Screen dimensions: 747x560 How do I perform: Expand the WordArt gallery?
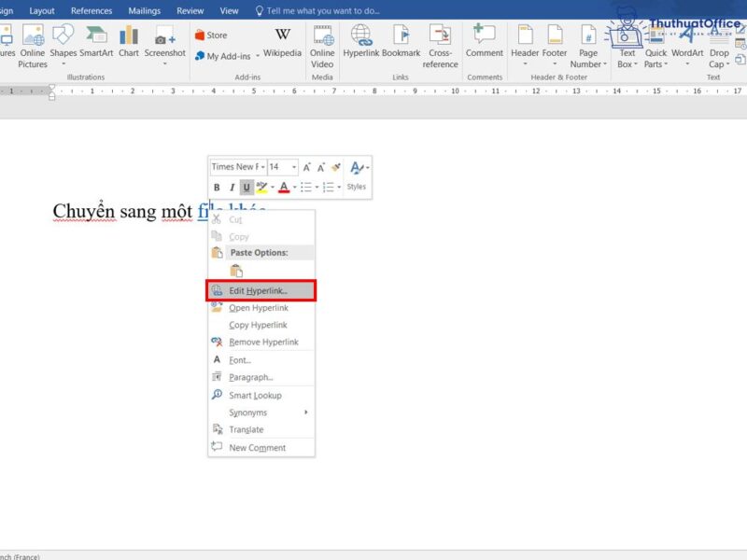(x=688, y=47)
